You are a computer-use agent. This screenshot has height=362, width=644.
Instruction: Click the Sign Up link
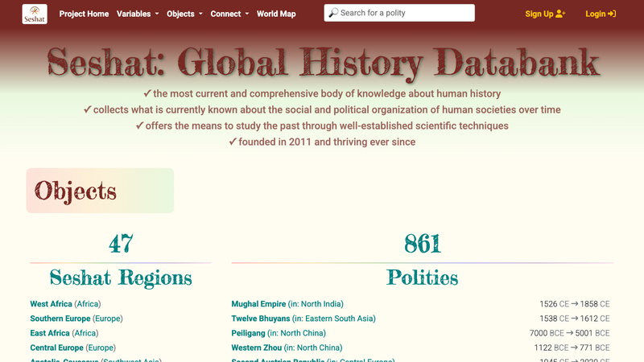[x=545, y=14]
